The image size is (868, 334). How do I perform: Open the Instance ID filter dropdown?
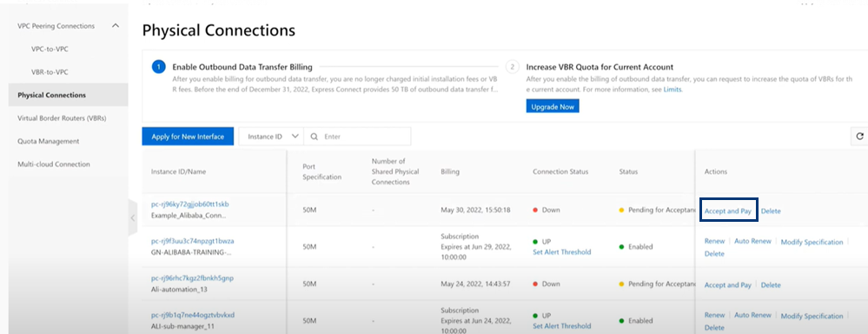point(271,137)
